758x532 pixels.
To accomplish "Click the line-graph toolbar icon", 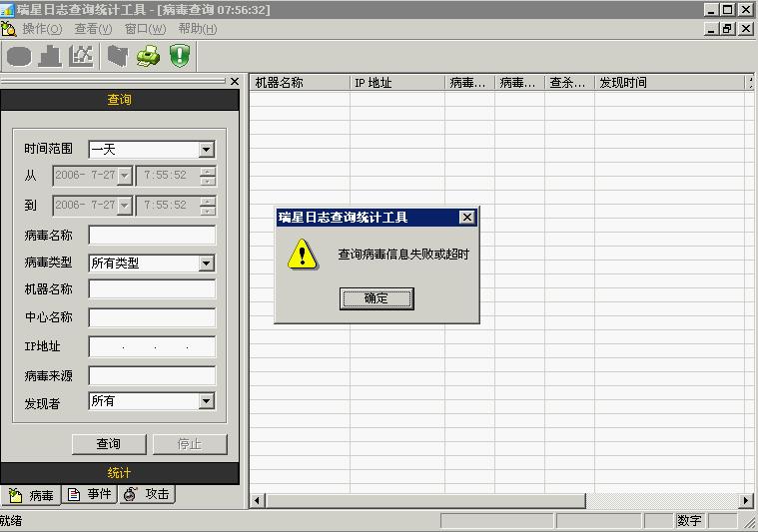I will point(81,56).
